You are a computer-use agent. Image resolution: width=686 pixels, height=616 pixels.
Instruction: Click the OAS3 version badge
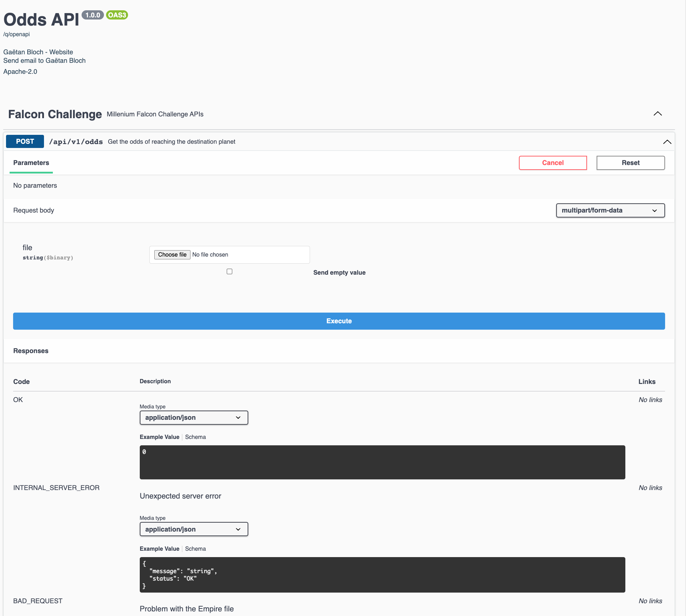point(117,15)
